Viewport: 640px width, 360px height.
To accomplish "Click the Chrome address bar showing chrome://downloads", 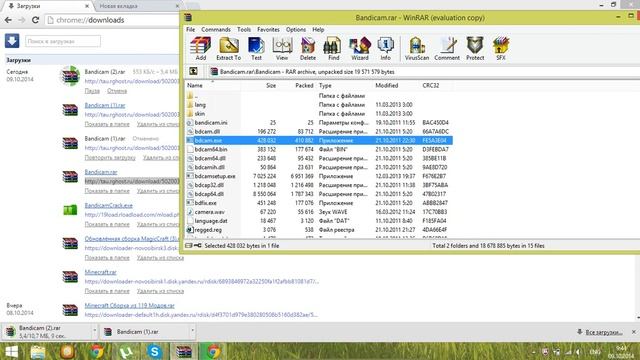I will [x=112, y=20].
